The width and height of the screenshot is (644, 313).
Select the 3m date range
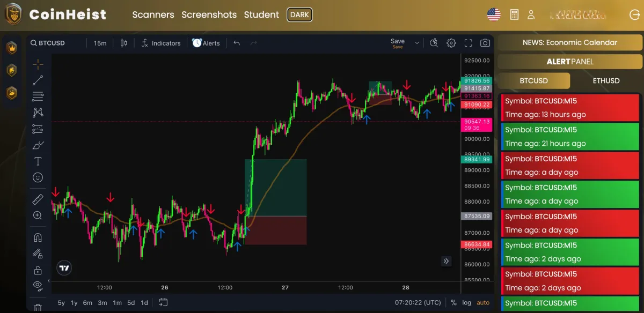(x=103, y=303)
